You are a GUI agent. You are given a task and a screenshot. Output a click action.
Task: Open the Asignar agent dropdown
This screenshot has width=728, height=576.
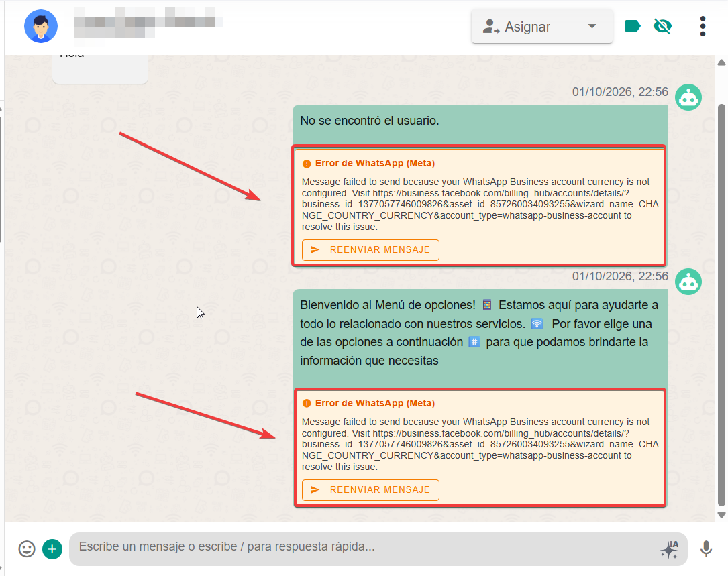(542, 26)
